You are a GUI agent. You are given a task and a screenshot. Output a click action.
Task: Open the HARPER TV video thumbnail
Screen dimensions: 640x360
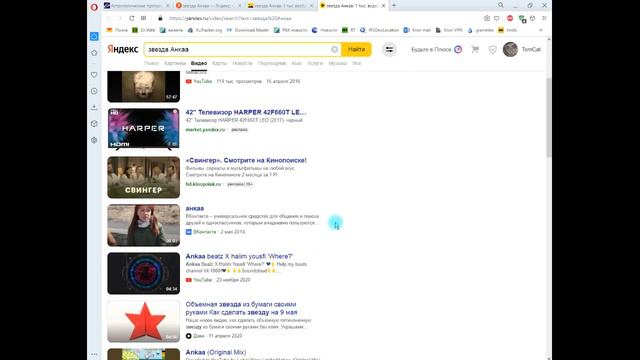click(x=144, y=129)
